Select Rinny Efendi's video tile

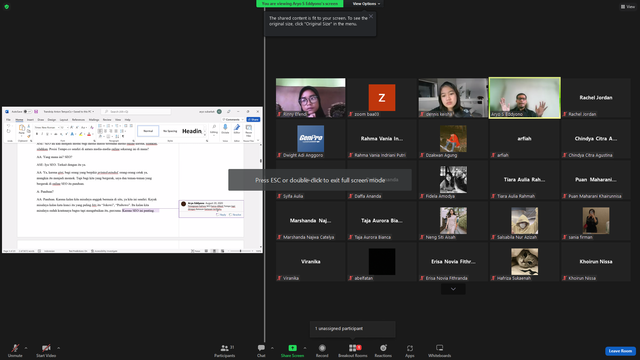(x=311, y=98)
